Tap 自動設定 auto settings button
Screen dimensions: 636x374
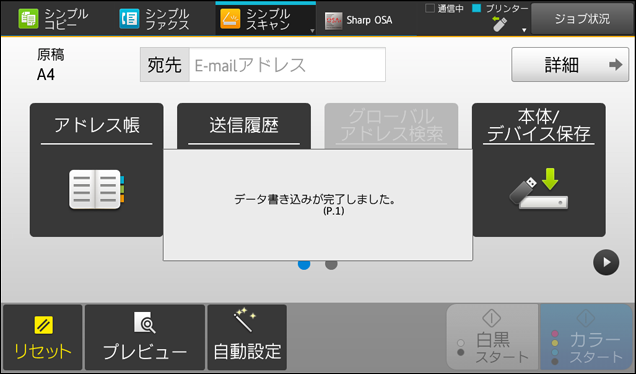pyautogui.click(x=247, y=337)
